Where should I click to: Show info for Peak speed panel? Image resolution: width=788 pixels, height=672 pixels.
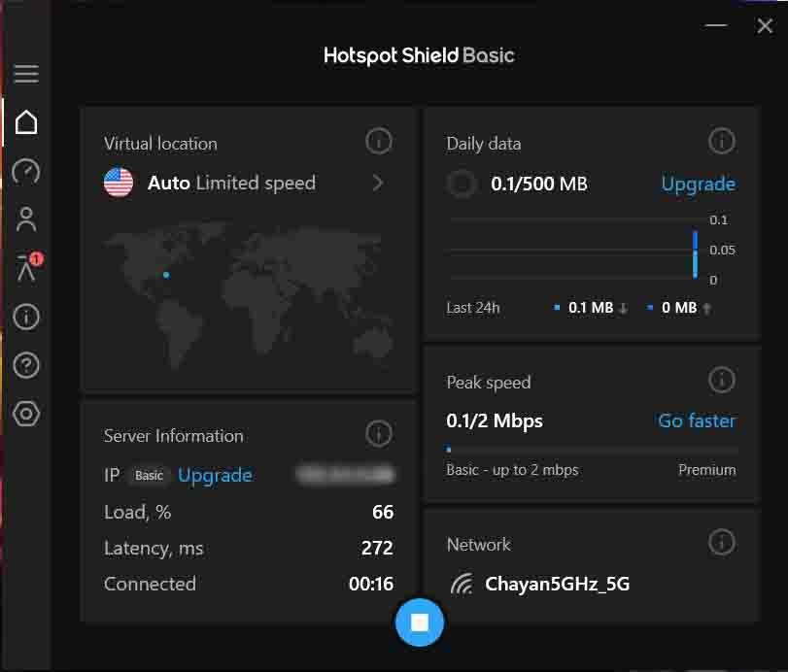point(722,380)
